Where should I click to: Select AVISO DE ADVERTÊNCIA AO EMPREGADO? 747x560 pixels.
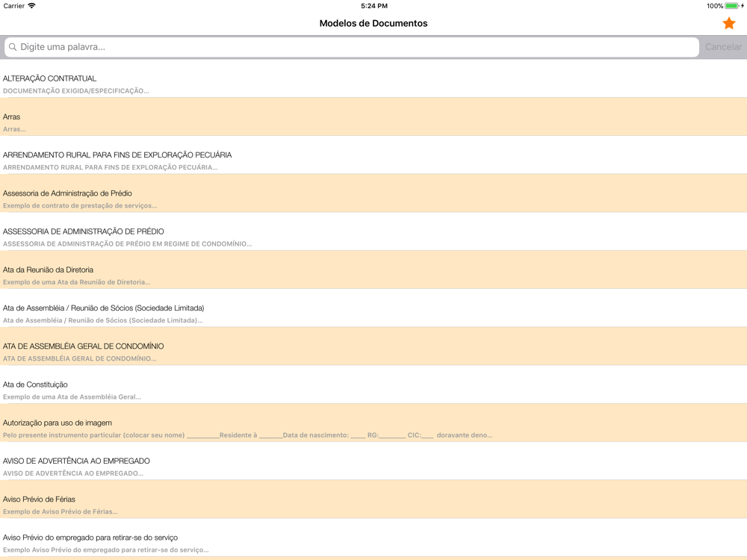click(373, 461)
